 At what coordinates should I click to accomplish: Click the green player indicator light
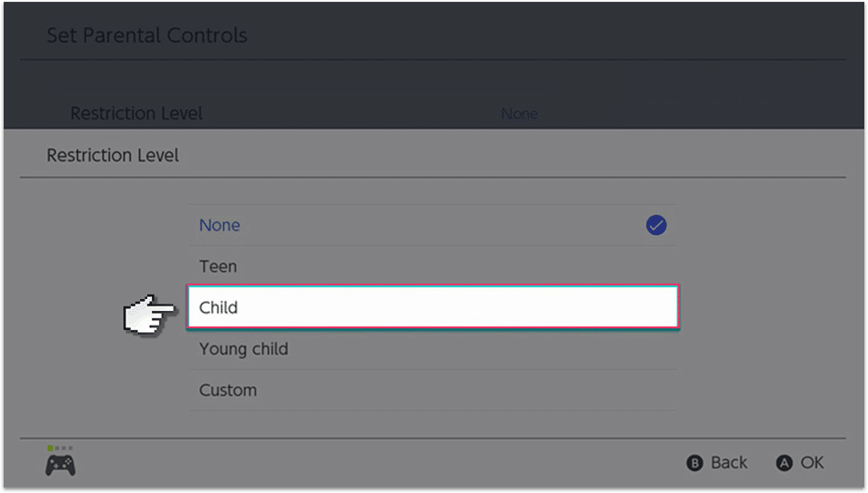(50, 448)
